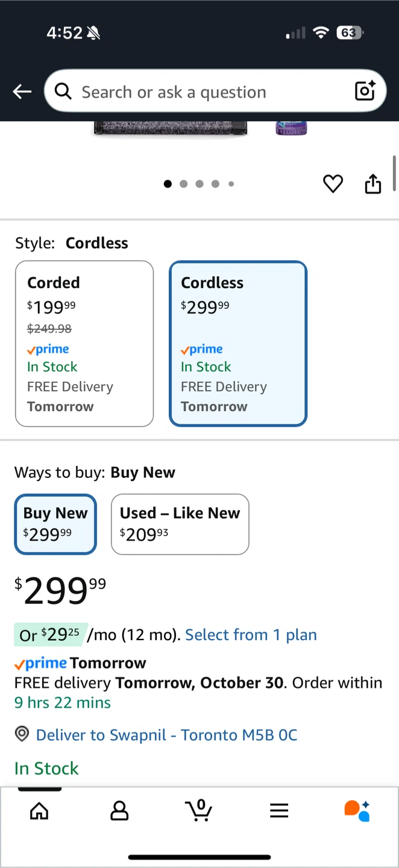
Task: Open the account profile icon
Action: [x=119, y=811]
